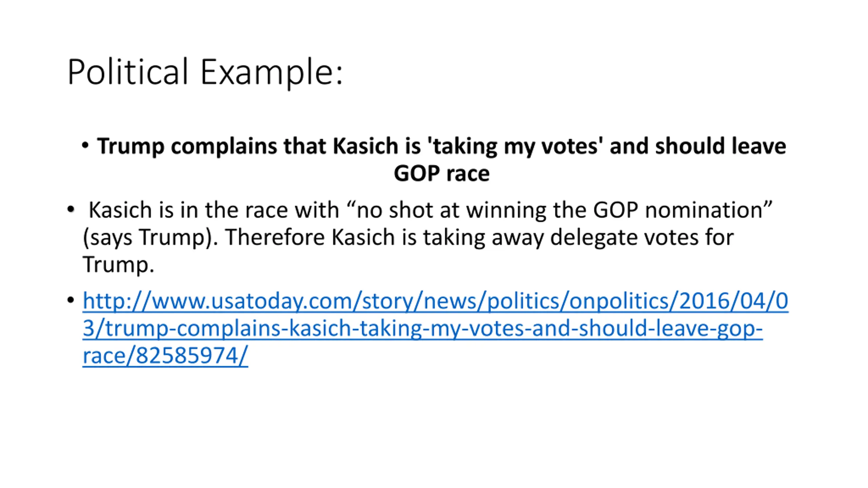
Task: Click the final word 'Trump.' in the paragraph
Action: tap(118, 264)
